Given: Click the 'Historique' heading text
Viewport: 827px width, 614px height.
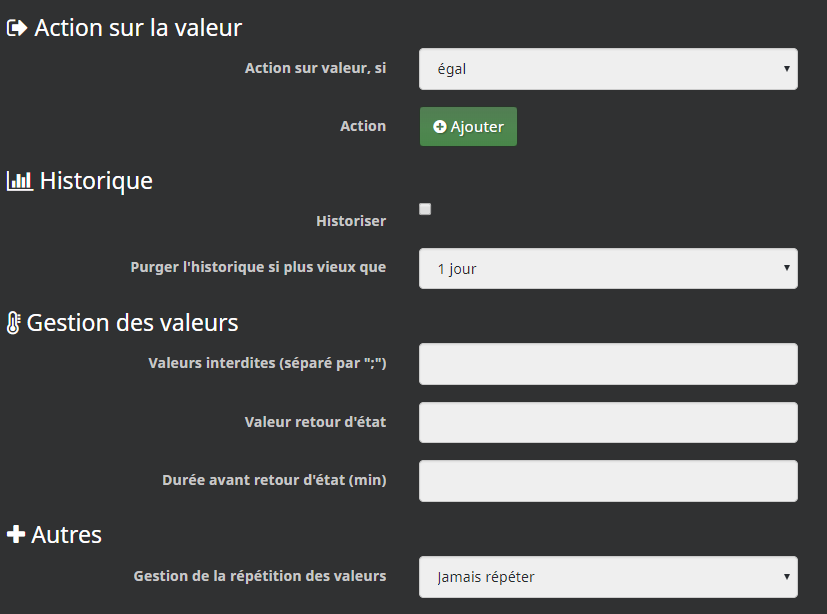Looking at the screenshot, I should (x=96, y=181).
